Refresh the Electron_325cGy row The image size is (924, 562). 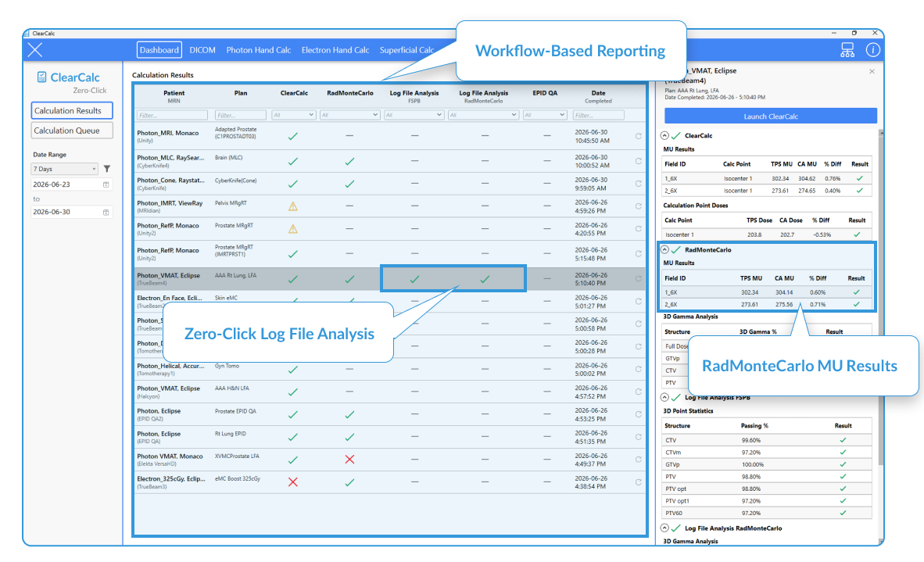(x=638, y=482)
